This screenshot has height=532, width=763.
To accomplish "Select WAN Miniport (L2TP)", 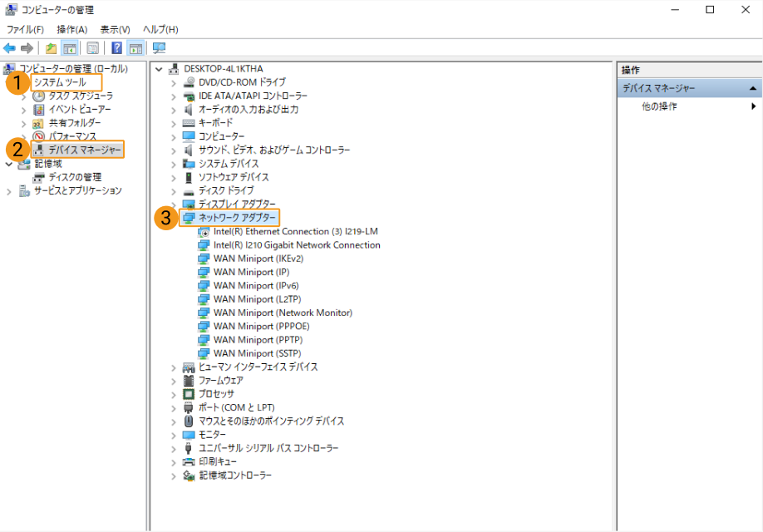I will 258,299.
